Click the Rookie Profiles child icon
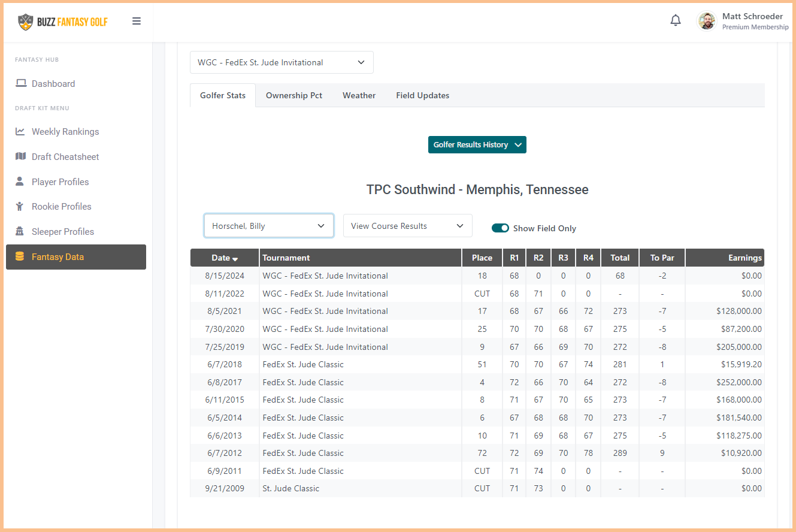 (20, 206)
